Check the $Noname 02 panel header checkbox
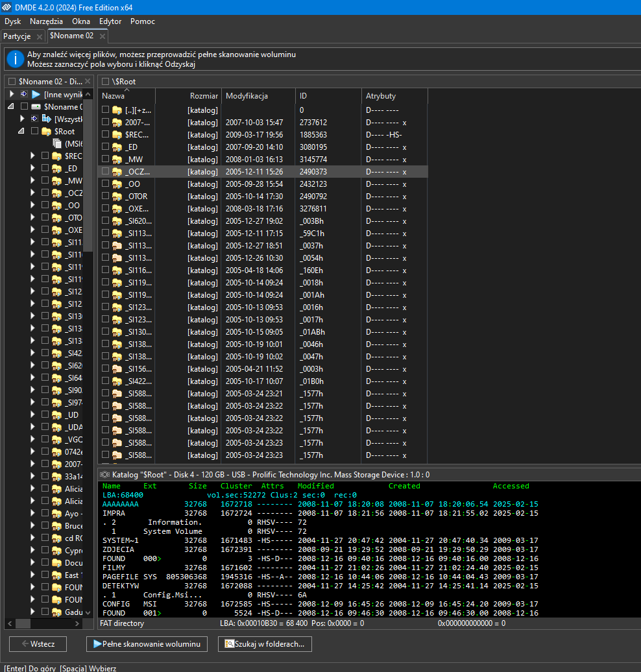The width and height of the screenshot is (641, 672). click(12, 82)
